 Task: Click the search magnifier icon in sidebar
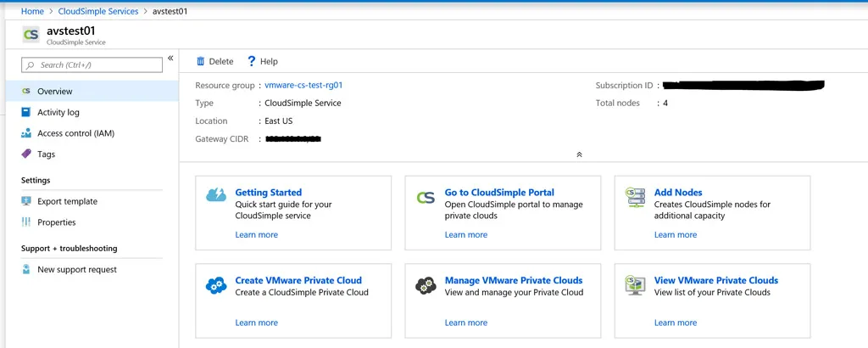pyautogui.click(x=30, y=65)
